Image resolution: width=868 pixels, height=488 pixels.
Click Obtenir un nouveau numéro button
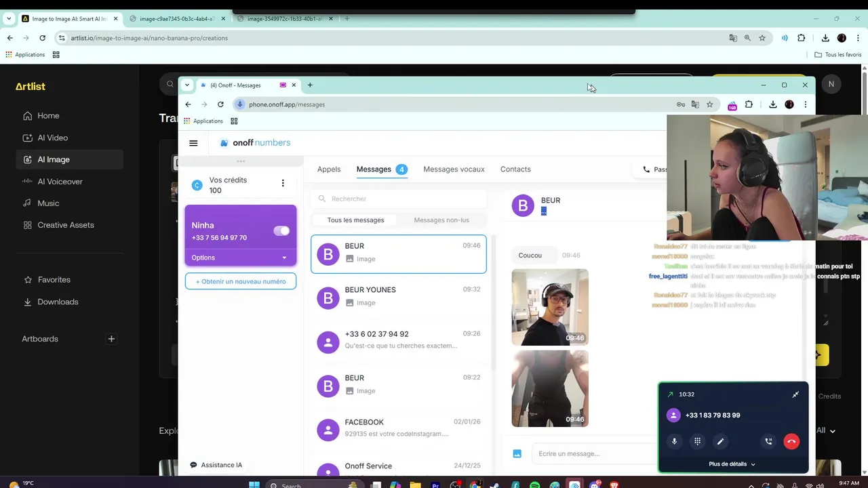(x=241, y=281)
